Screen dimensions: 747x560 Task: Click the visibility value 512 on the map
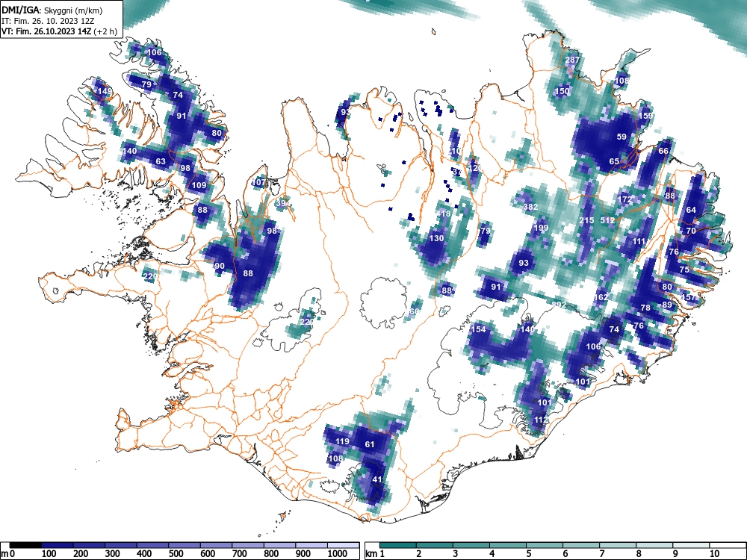607,220
